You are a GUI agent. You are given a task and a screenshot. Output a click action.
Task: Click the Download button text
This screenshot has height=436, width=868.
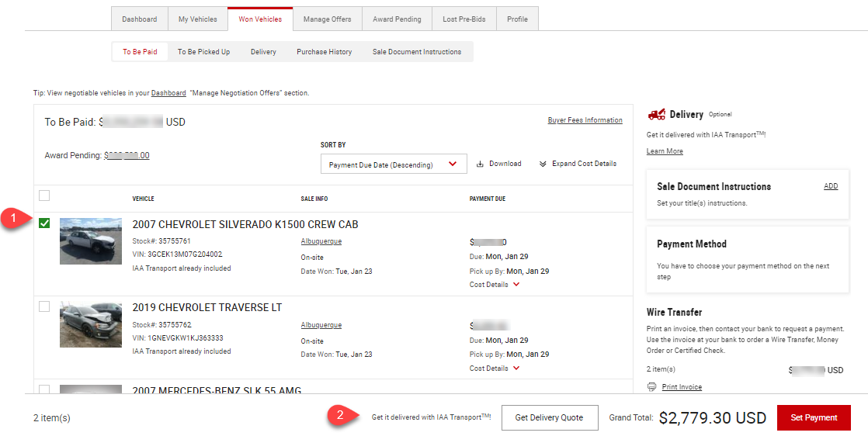[x=505, y=164]
